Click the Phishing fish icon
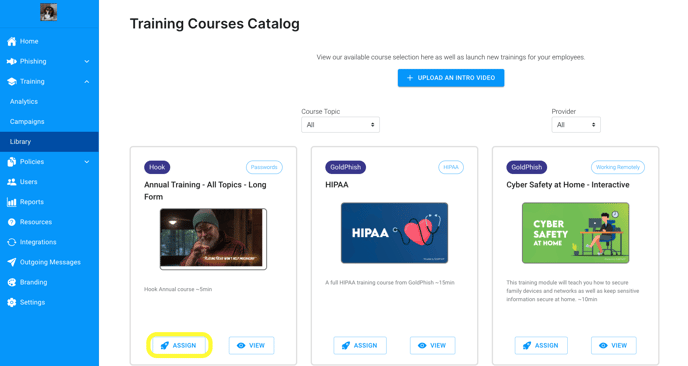This screenshot has width=688, height=366. (12, 61)
